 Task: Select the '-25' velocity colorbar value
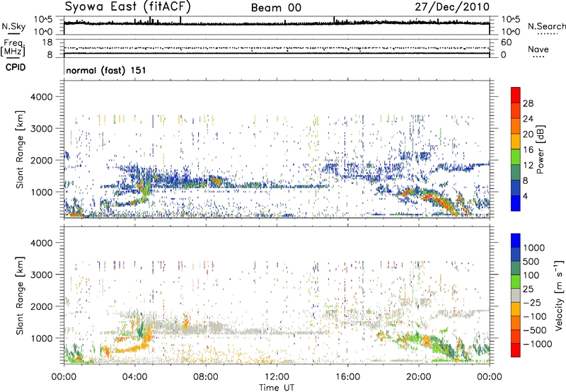click(x=533, y=303)
